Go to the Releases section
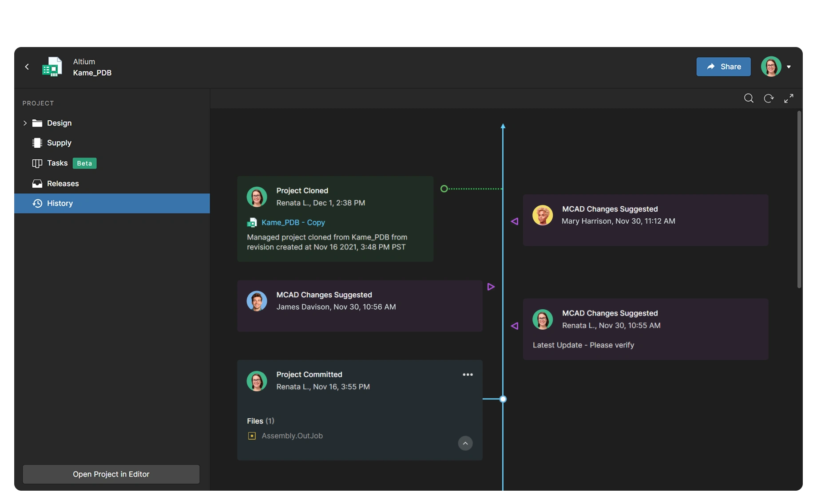The image size is (817, 504). [63, 184]
